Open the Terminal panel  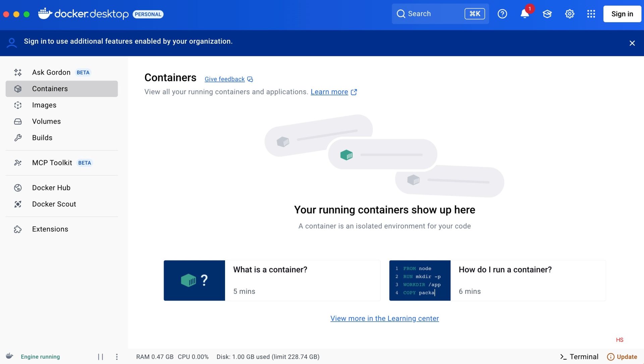579,357
